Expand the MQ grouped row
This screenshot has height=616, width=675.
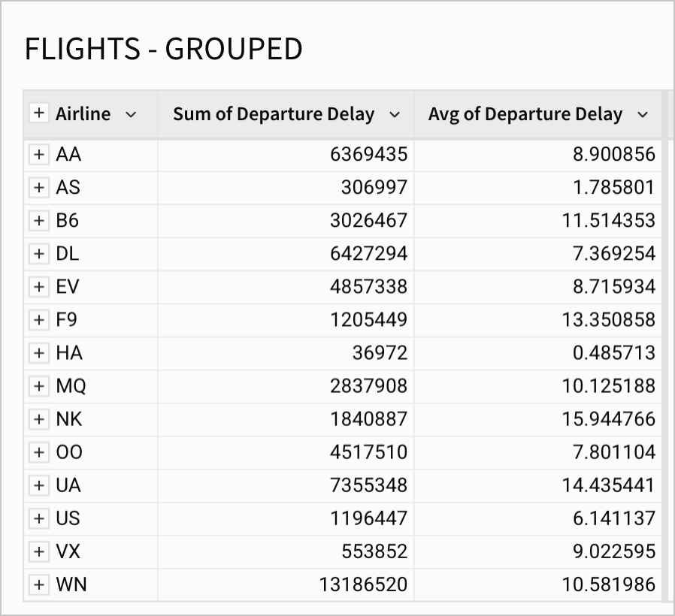(38, 386)
